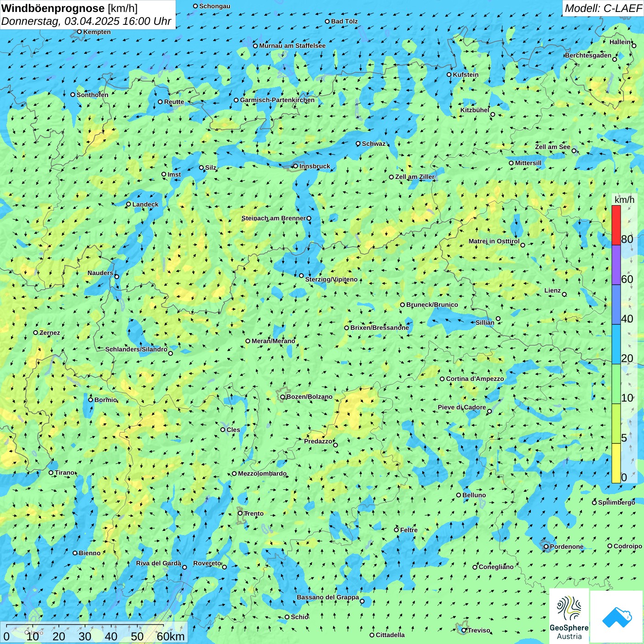Click the Bormio location dot

(91, 400)
